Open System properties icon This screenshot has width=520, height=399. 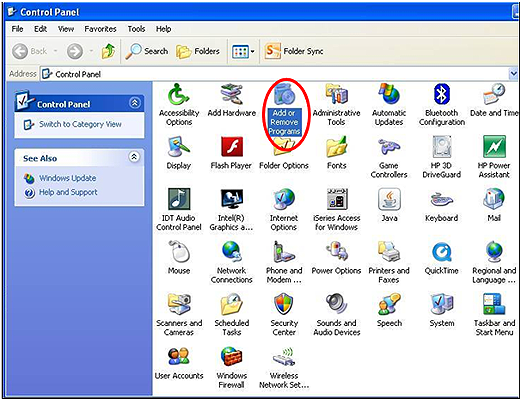click(442, 310)
